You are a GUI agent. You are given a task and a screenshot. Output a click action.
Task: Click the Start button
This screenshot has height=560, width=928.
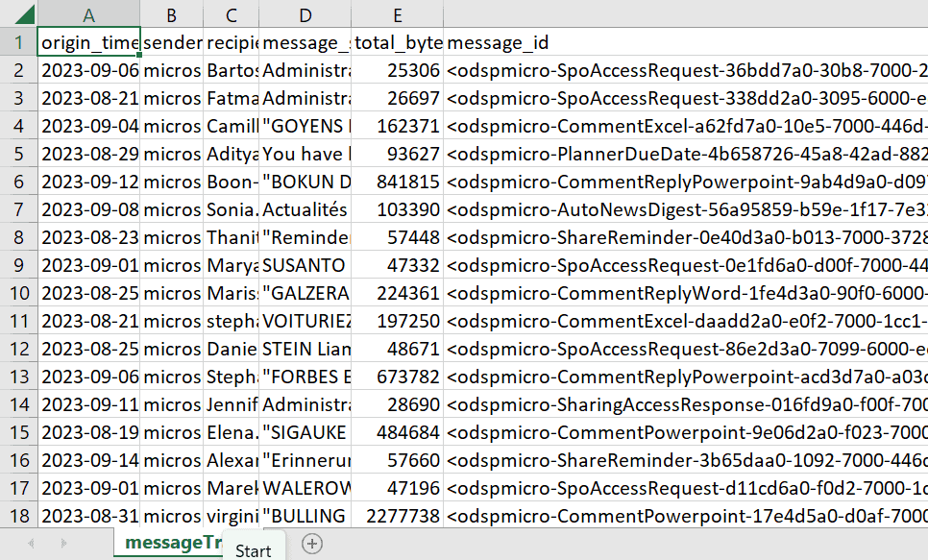(253, 550)
